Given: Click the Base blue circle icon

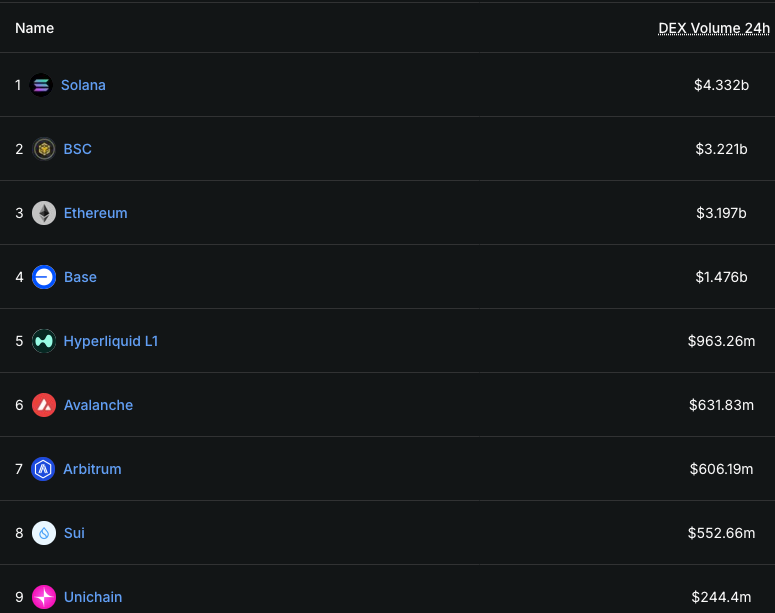Looking at the screenshot, I should click(44, 277).
